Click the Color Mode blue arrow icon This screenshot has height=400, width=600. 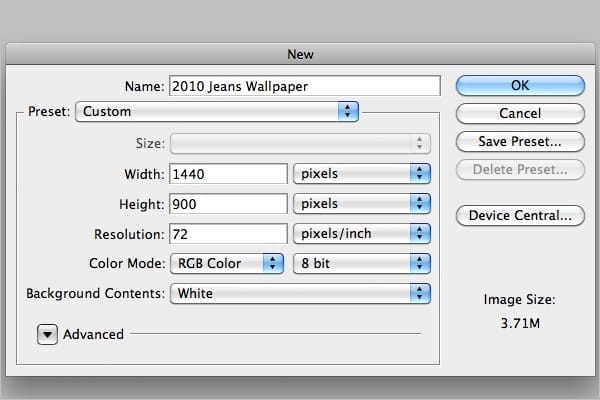273,263
